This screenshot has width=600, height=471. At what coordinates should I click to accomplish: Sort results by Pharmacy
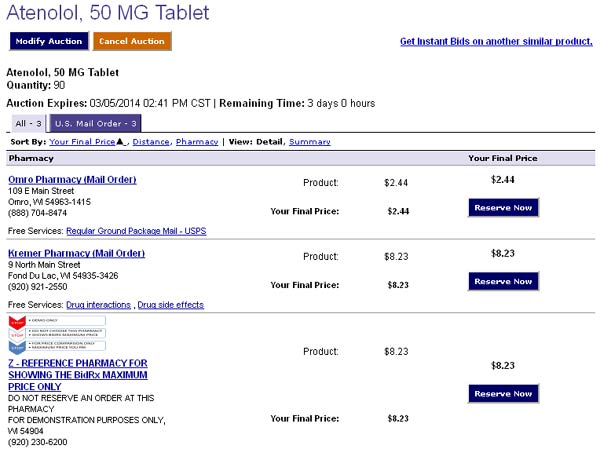pos(197,142)
